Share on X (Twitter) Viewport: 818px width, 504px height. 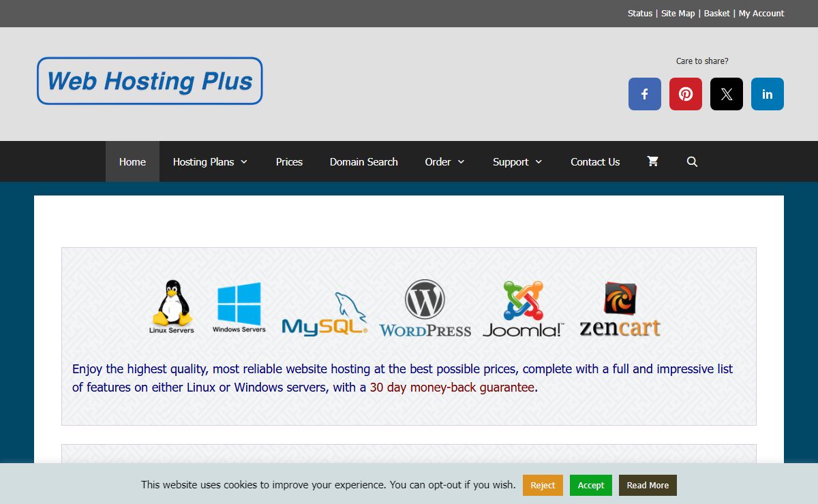click(x=727, y=94)
